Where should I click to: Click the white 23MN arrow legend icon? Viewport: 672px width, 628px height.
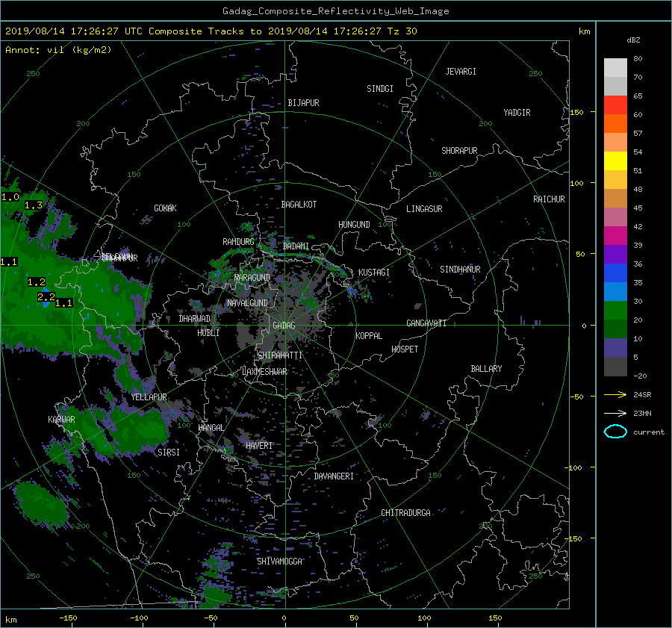pos(615,413)
